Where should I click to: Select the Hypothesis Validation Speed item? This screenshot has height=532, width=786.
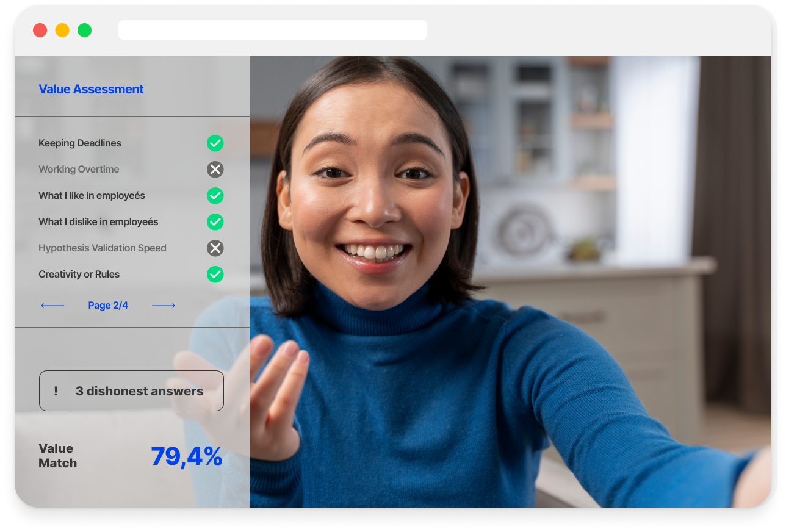tap(103, 248)
